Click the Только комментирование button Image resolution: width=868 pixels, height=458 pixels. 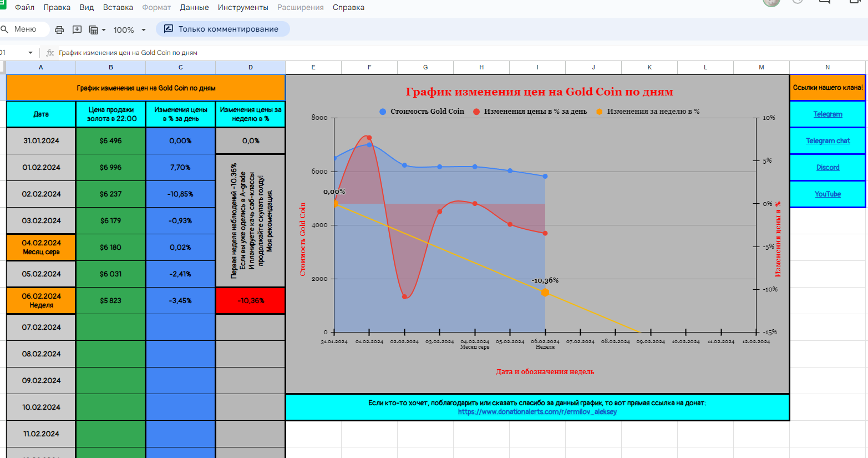pos(222,29)
